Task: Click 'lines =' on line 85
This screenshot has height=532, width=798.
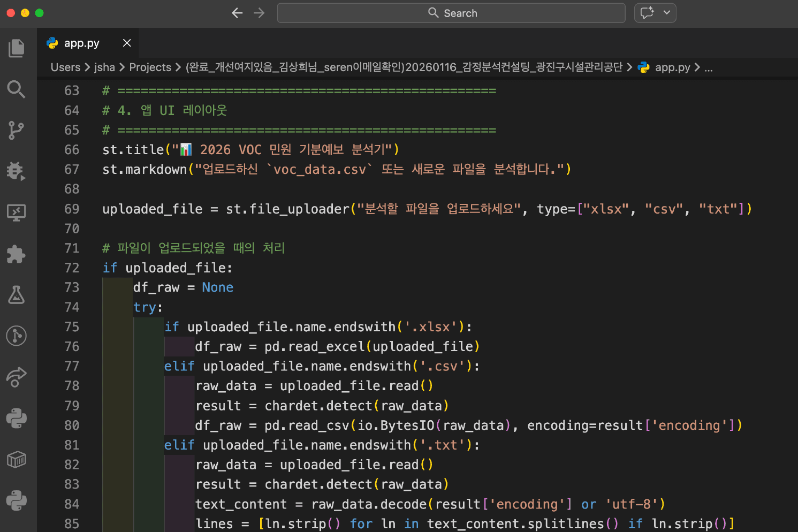Action: click(x=223, y=524)
